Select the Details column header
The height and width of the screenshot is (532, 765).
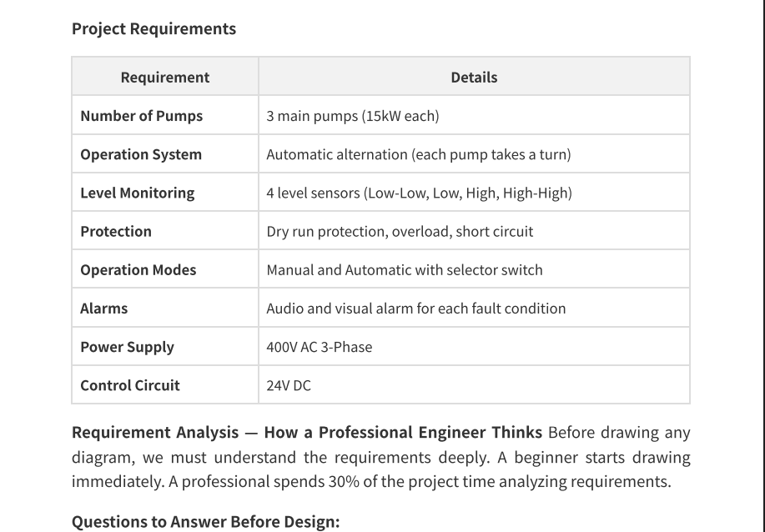point(474,77)
